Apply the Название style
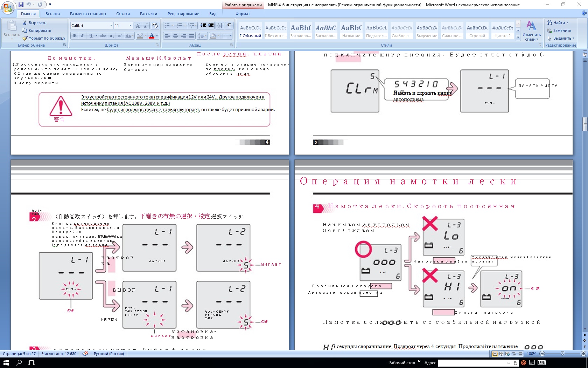The image size is (588, 368). 351,31
